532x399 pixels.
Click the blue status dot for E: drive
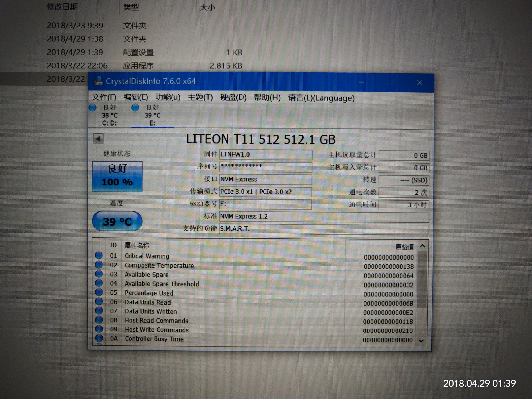[x=135, y=108]
